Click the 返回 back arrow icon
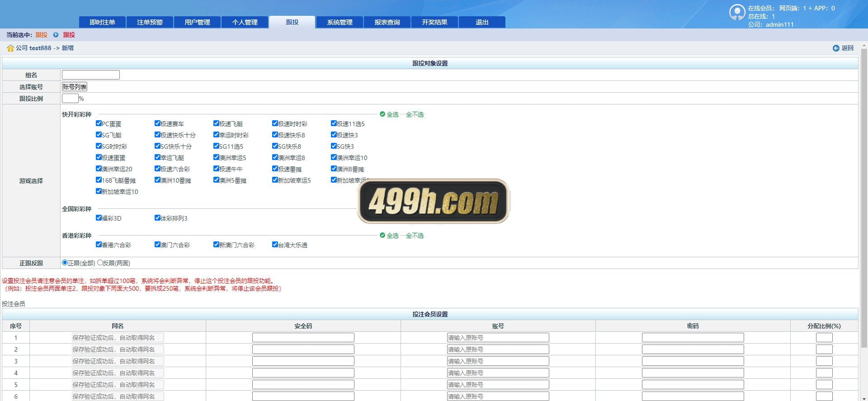The image size is (868, 401). 836,48
